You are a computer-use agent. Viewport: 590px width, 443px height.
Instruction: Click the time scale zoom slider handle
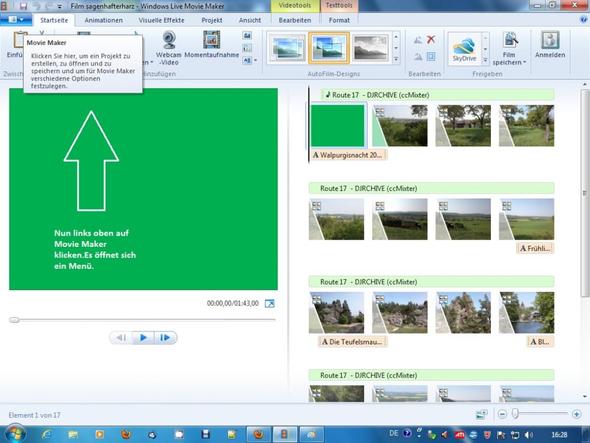(x=515, y=414)
